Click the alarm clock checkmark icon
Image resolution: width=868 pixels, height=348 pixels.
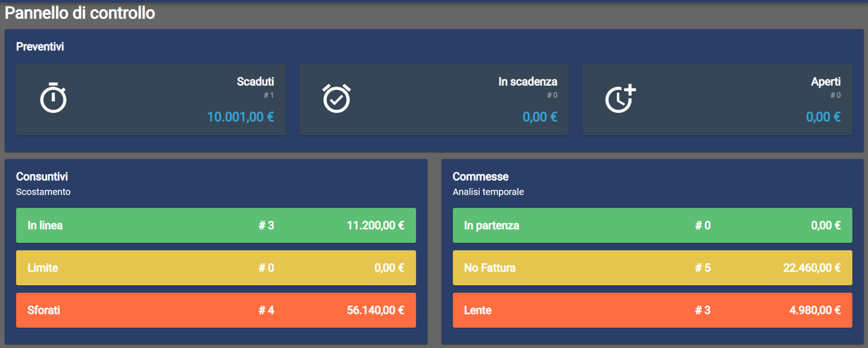coord(336,98)
